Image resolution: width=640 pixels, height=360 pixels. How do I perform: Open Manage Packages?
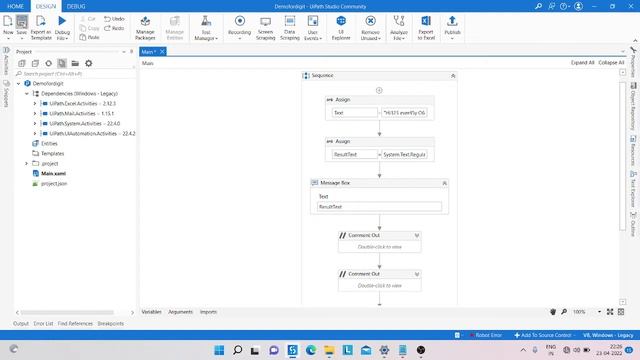(145, 27)
